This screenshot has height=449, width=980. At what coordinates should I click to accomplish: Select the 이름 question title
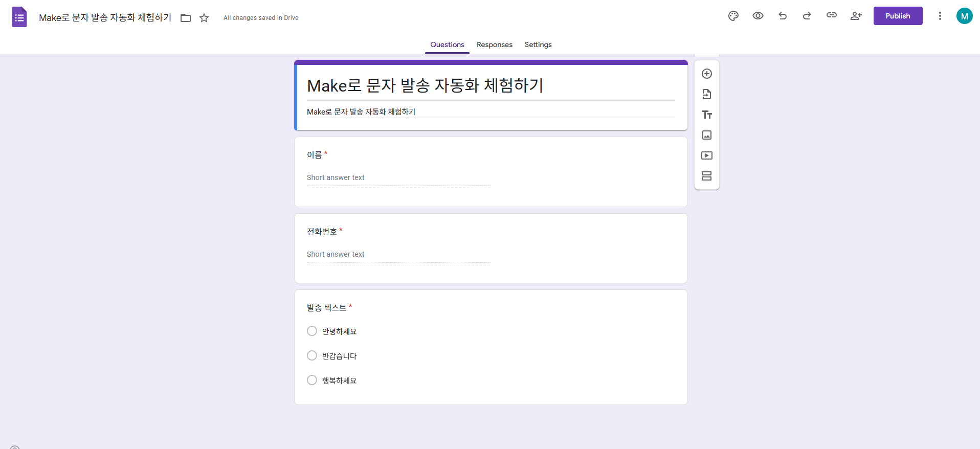[x=314, y=154]
